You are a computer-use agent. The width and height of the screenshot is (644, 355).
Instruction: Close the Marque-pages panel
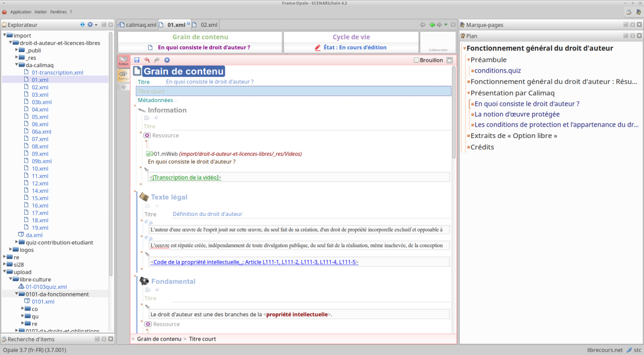(x=640, y=25)
